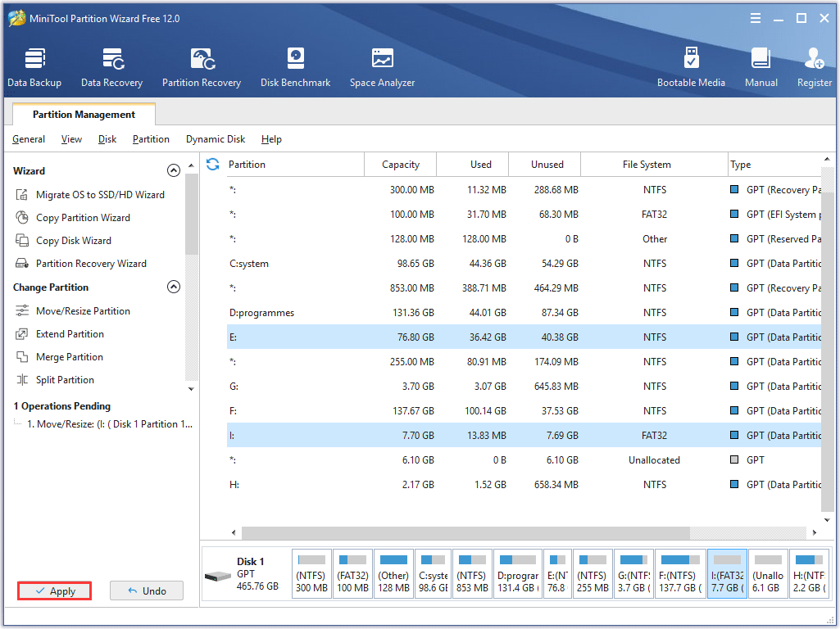Image resolution: width=840 pixels, height=629 pixels.
Task: Sort by File System column header
Action: (654, 165)
